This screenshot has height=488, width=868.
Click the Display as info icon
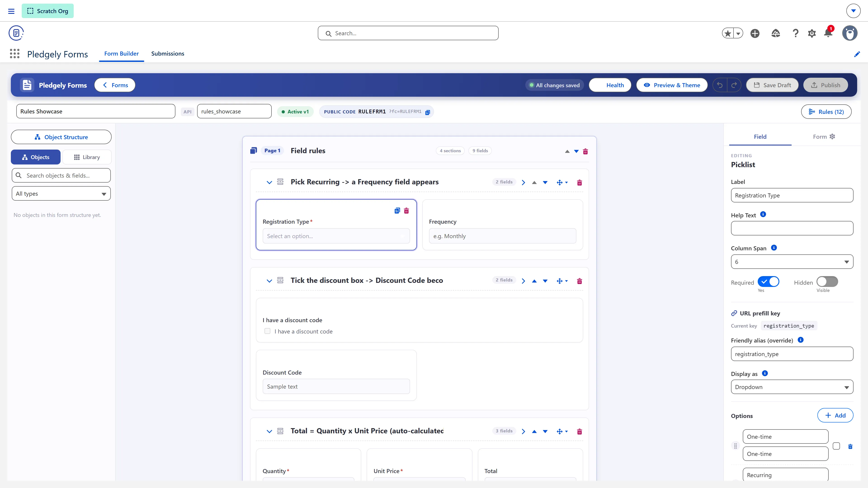(x=765, y=373)
